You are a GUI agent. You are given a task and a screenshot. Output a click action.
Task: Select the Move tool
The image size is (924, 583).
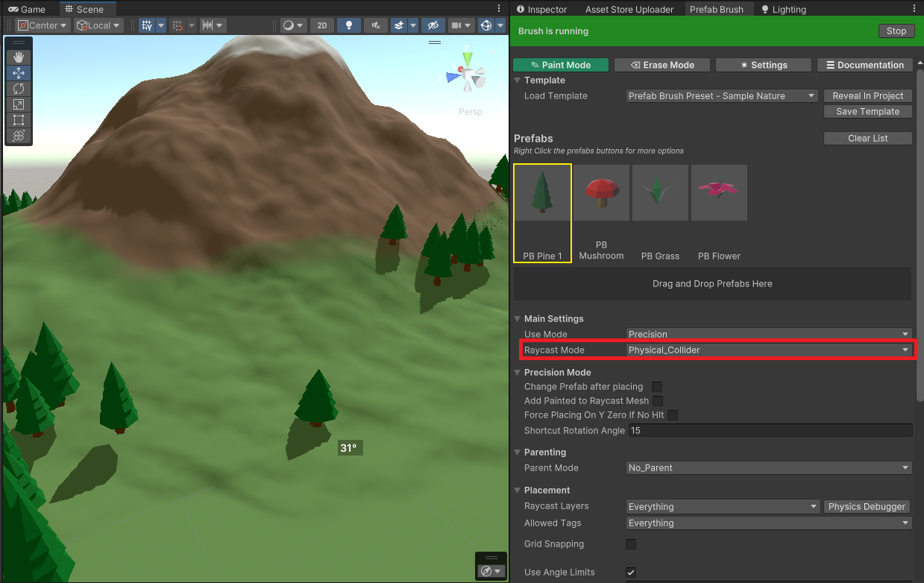point(19,73)
